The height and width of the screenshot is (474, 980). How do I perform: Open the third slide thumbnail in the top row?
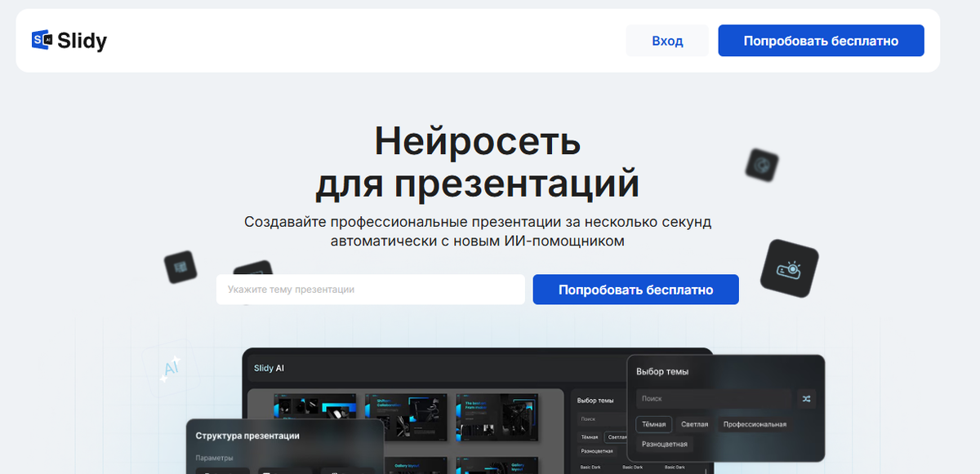497,417
